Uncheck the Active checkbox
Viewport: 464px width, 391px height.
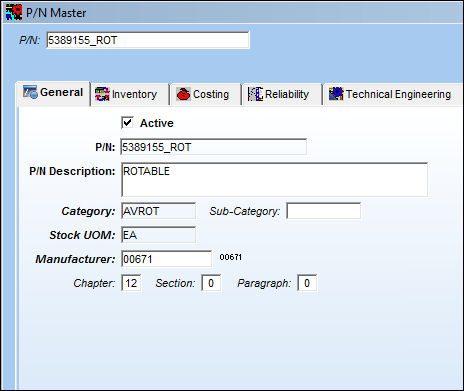pyautogui.click(x=127, y=123)
